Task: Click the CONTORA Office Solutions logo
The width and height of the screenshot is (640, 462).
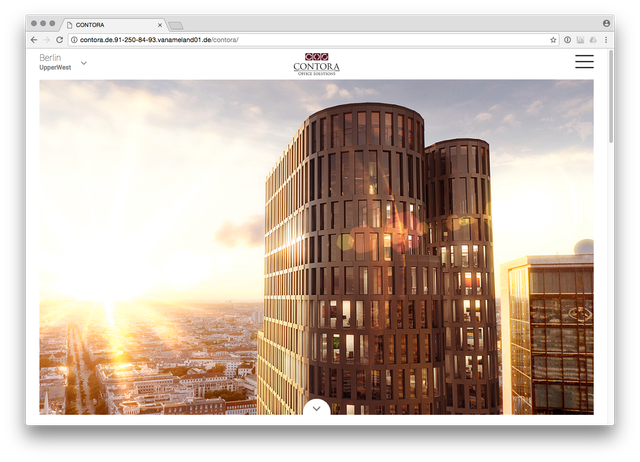Action: click(316, 63)
